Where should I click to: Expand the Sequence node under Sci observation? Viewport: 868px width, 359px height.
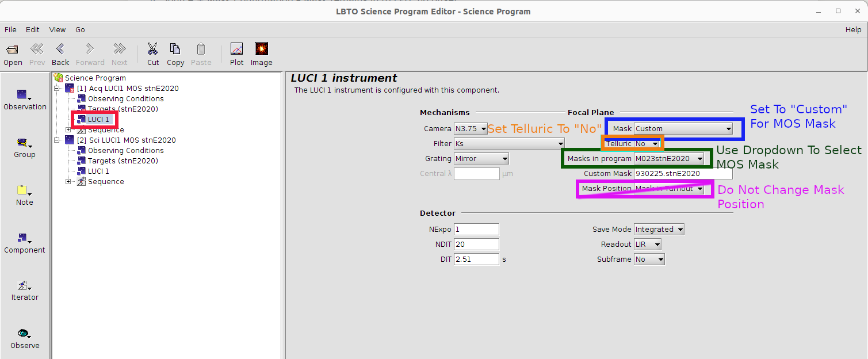68,182
